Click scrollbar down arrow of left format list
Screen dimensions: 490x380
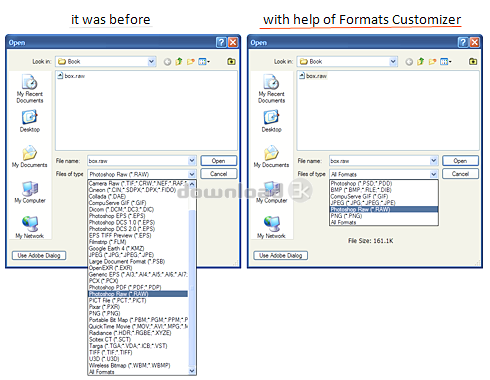192,371
